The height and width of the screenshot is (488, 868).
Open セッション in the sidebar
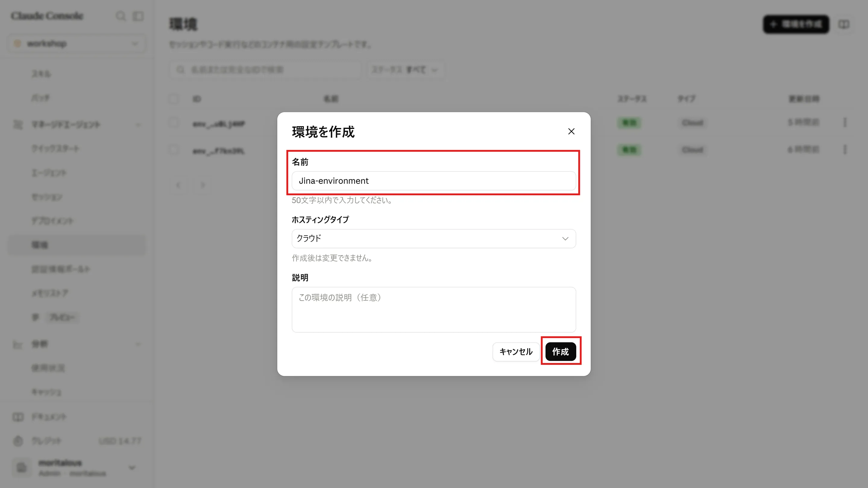pos(47,197)
